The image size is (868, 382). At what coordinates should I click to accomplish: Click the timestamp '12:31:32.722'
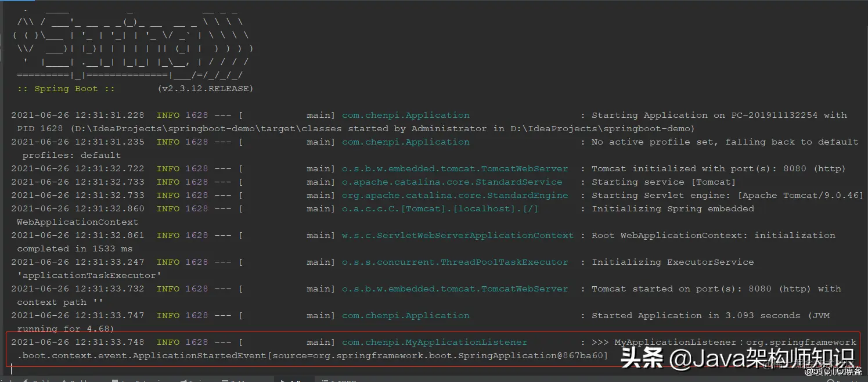pyautogui.click(x=110, y=169)
